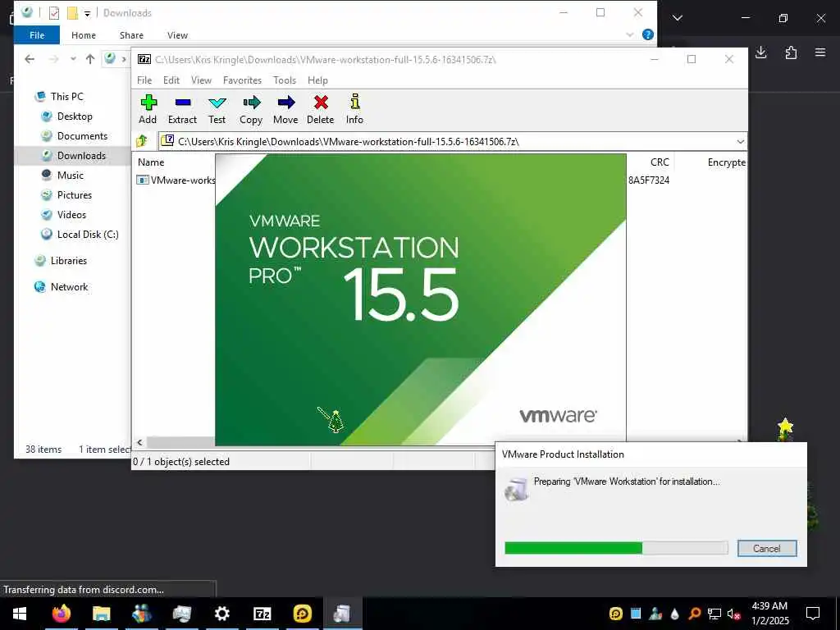This screenshot has height=630, width=840.
Task: Switch to the VMware installer taskbar item
Action: (342, 614)
